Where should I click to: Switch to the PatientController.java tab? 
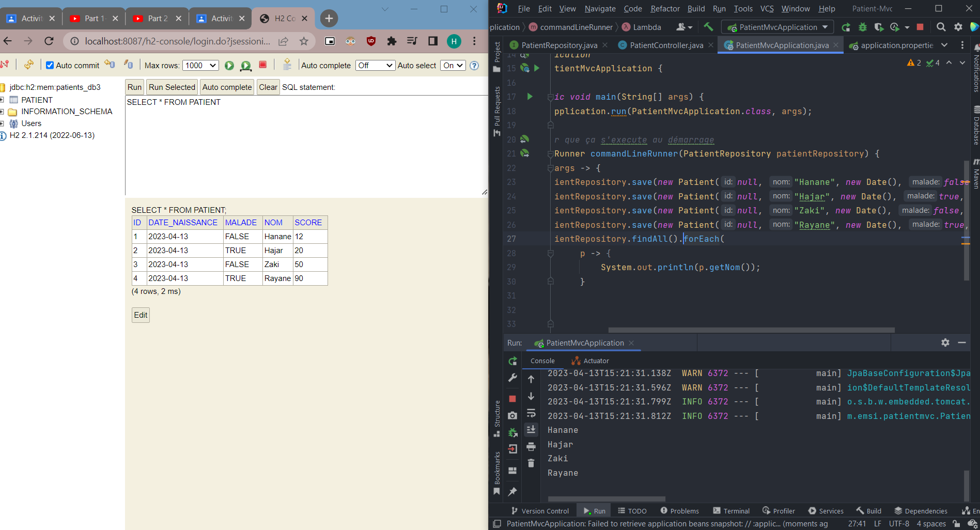[665, 45]
